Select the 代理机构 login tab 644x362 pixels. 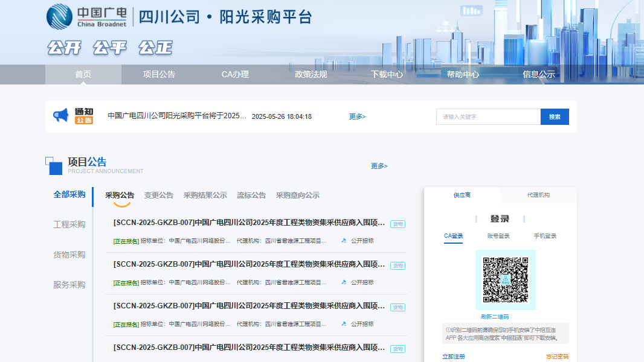coord(538,195)
